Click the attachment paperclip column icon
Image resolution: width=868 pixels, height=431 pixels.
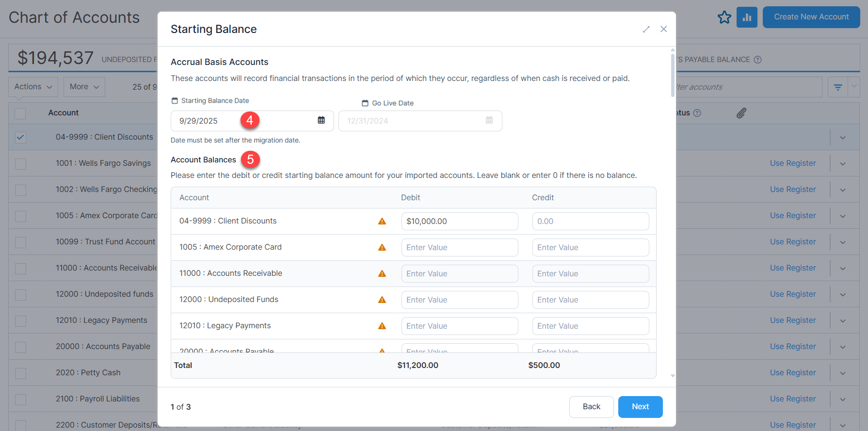coord(741,113)
